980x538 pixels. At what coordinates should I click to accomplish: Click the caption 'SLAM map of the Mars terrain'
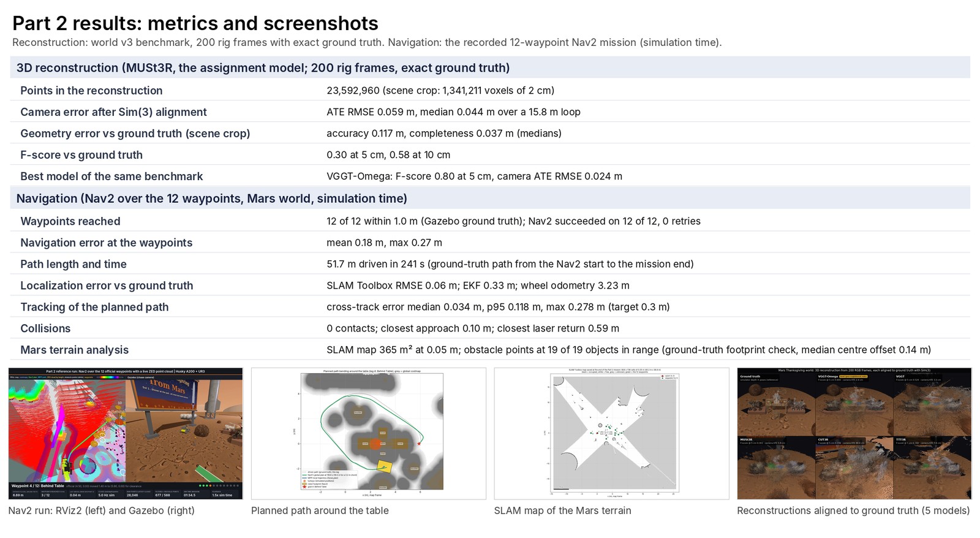pyautogui.click(x=562, y=510)
